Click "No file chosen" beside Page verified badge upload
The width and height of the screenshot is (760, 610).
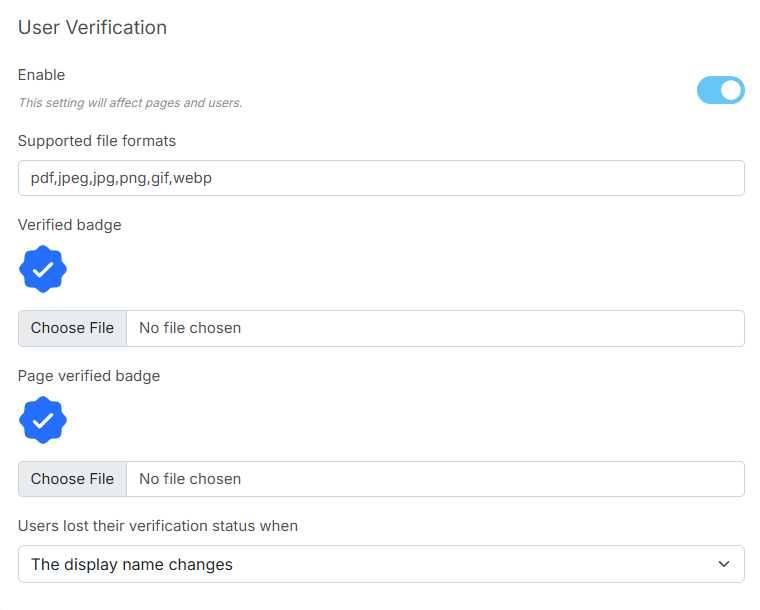point(190,479)
